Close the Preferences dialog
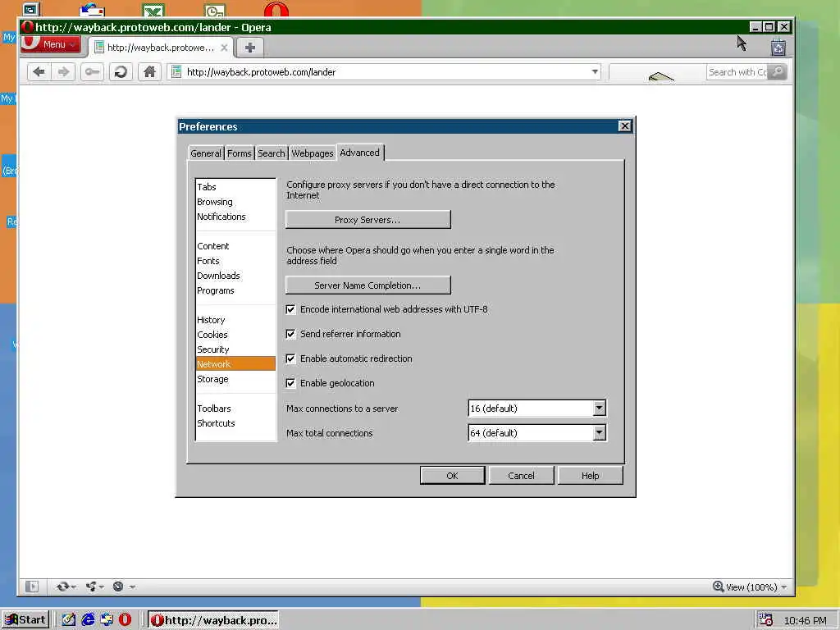 (x=624, y=126)
